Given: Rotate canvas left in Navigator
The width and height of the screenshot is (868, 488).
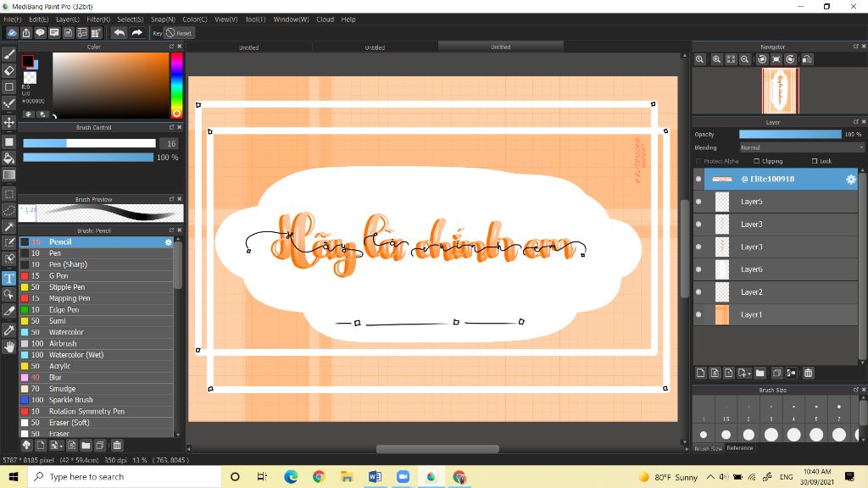Looking at the screenshot, I should point(762,59).
